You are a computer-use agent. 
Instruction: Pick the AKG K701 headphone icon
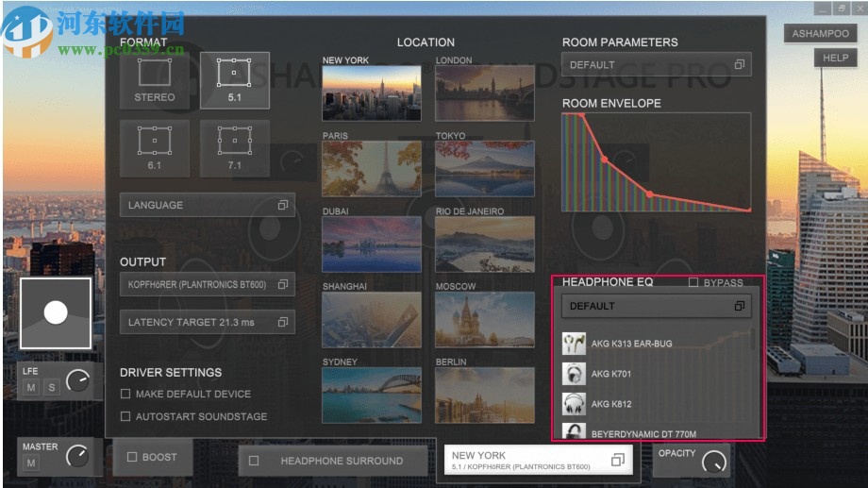(574, 374)
